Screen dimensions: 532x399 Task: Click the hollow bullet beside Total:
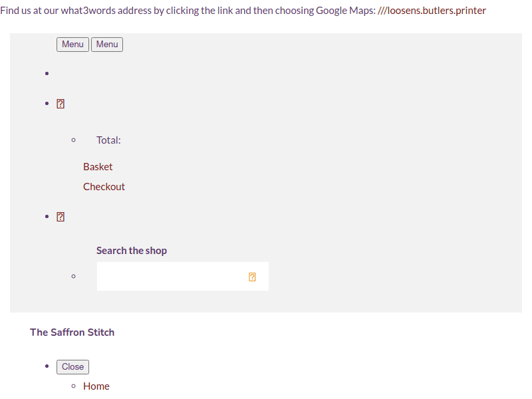click(x=73, y=140)
